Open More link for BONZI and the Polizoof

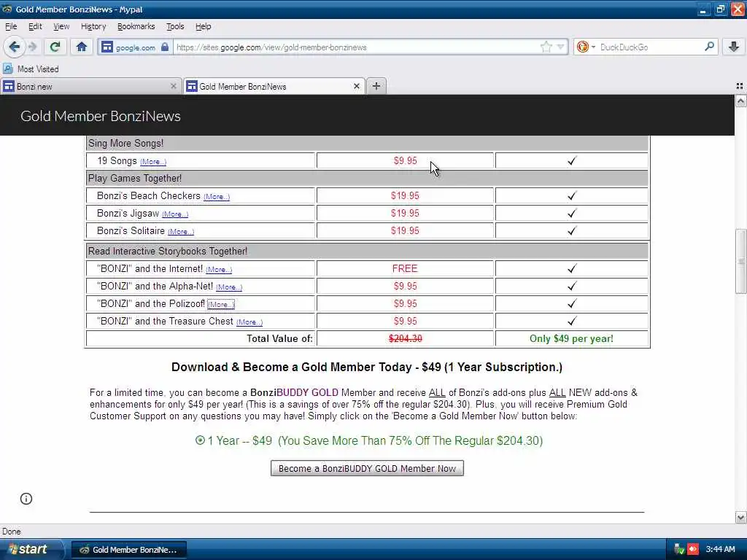(x=220, y=304)
